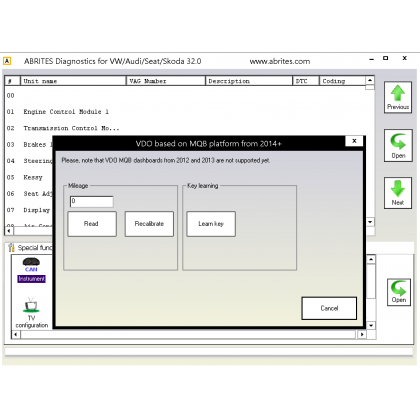The image size is (420, 420).
Task: Click the Coding column header
Action: point(342,81)
